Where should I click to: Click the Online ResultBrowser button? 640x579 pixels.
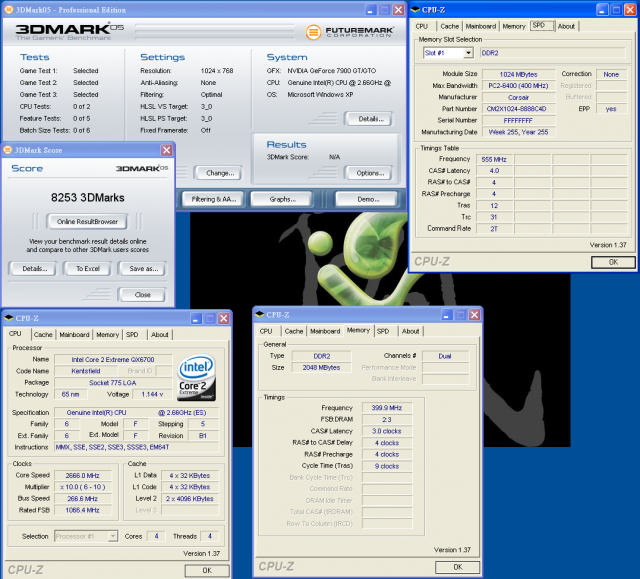click(x=87, y=222)
